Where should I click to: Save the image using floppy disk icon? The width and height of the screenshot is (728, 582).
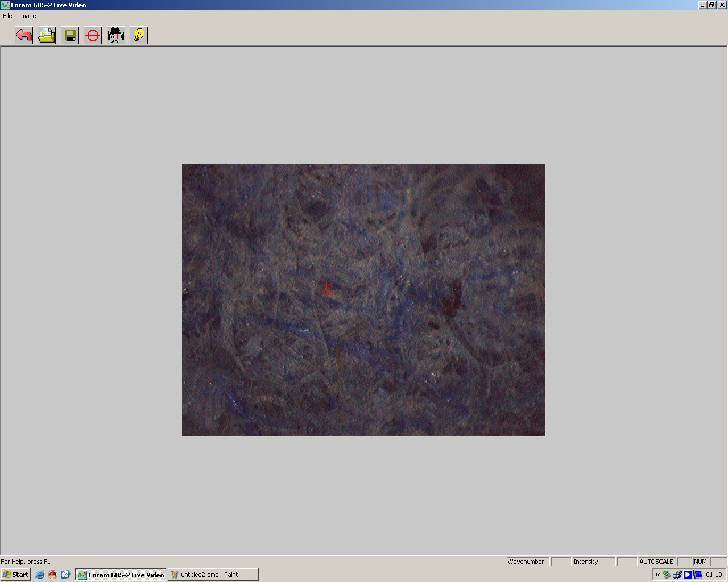tap(70, 36)
